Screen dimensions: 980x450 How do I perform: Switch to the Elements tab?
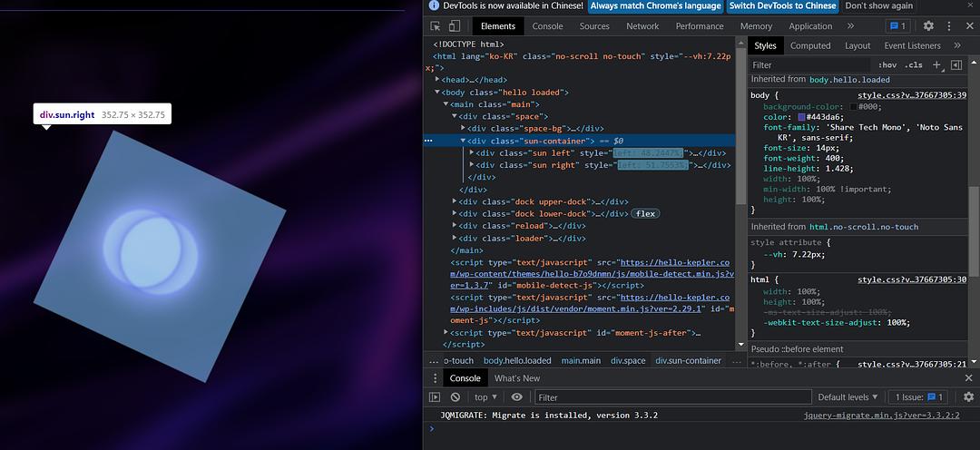(x=498, y=26)
